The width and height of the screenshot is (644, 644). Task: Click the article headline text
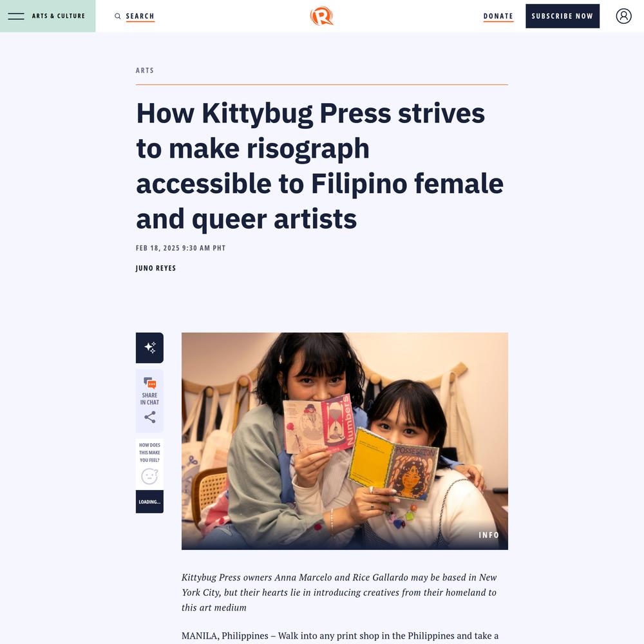pos(320,166)
